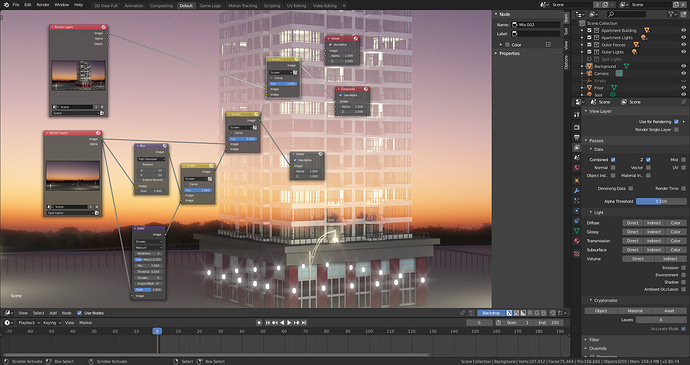Enable Render Single Layer checkbox
Screen dimensions: 690x365
click(676, 130)
